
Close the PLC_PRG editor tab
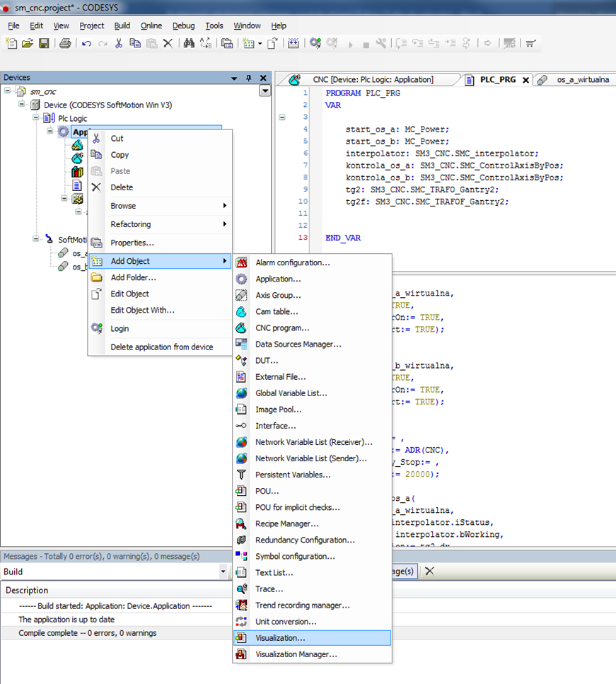click(x=526, y=80)
